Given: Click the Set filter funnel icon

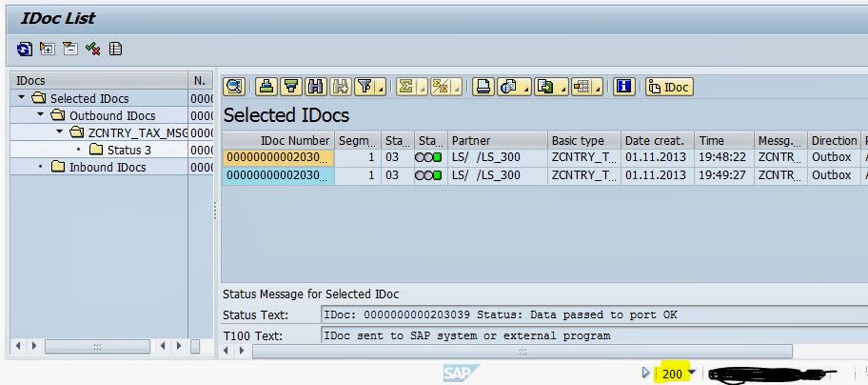Looking at the screenshot, I should coord(365,87).
